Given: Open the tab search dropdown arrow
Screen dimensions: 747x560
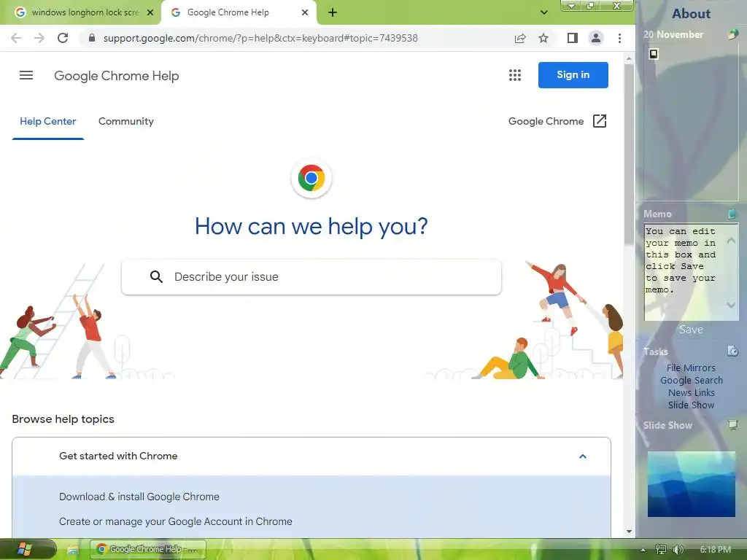Looking at the screenshot, I should 543,12.
